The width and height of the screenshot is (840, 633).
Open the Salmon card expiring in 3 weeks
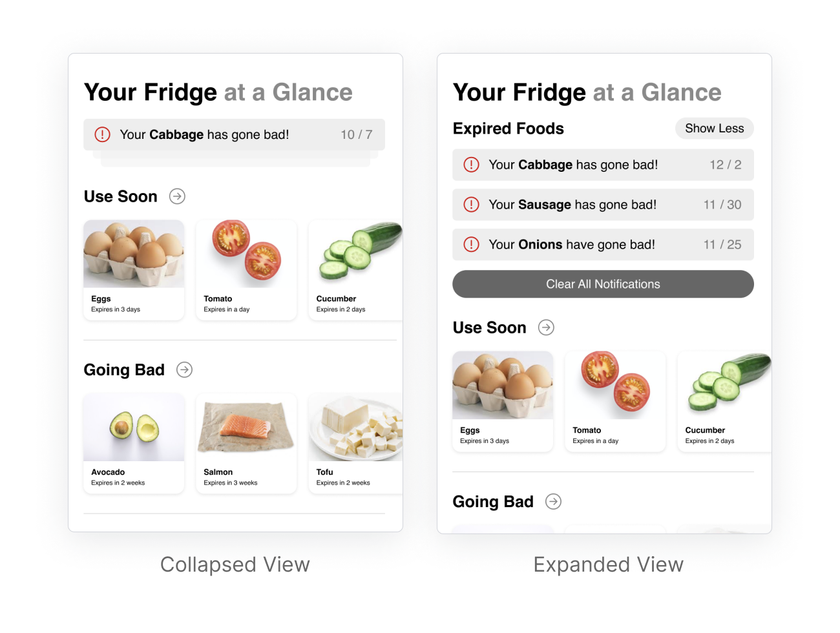(x=246, y=443)
